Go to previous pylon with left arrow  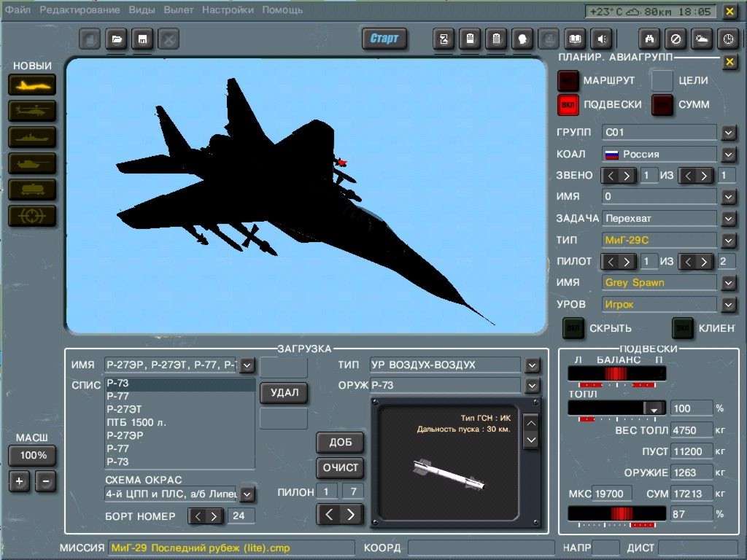tap(329, 514)
